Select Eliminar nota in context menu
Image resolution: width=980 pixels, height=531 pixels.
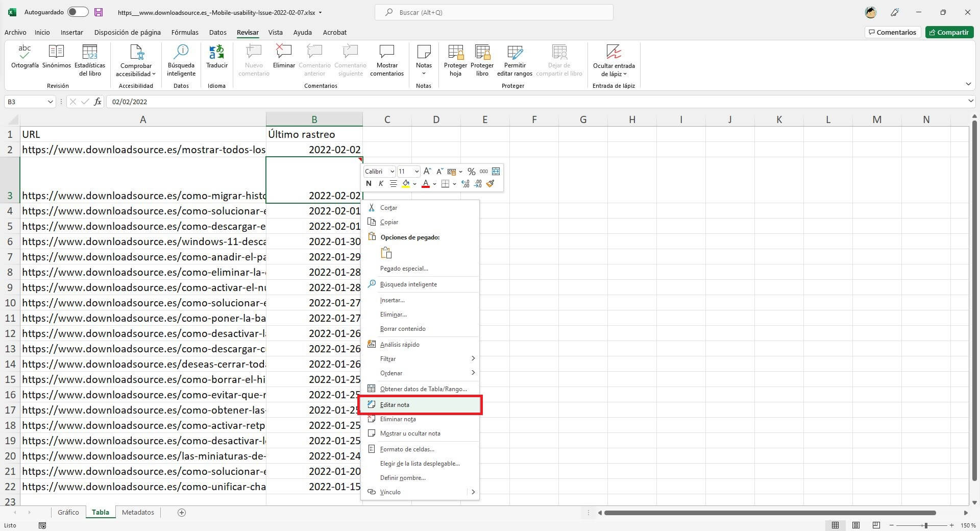click(x=421, y=419)
